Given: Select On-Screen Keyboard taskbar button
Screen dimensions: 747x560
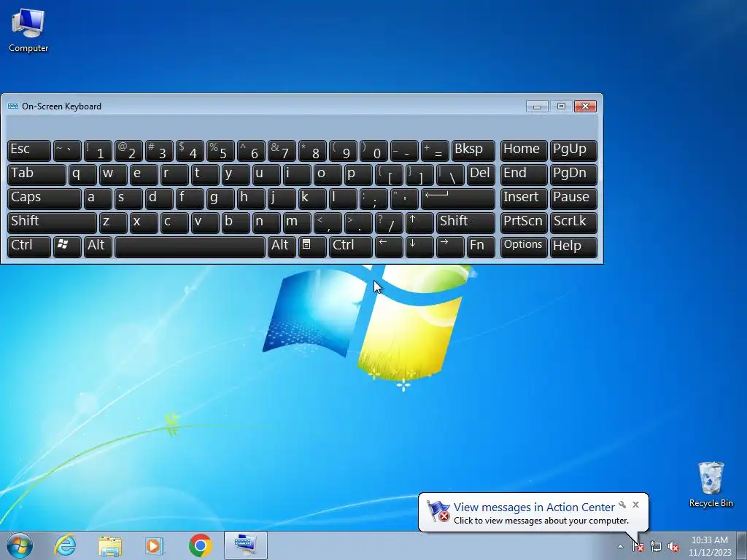Looking at the screenshot, I should pos(245,545).
